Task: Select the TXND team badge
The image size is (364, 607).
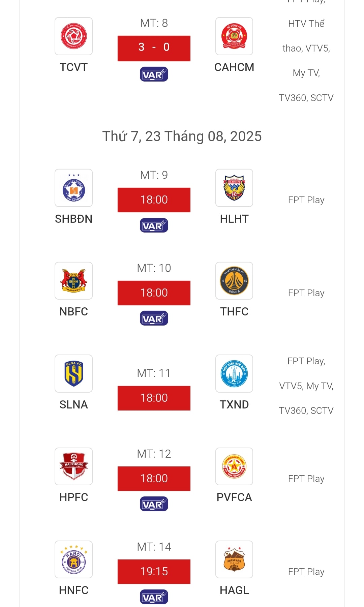Action: coord(234,373)
